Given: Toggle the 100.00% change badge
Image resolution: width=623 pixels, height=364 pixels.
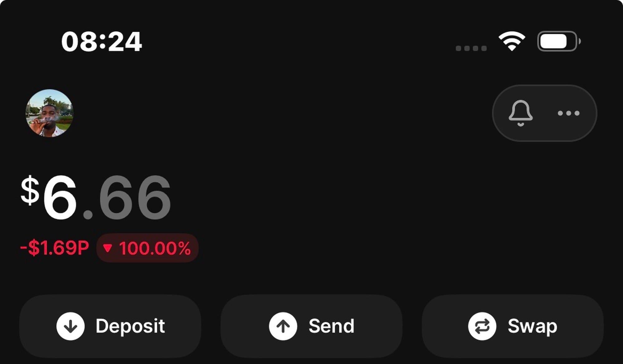Looking at the screenshot, I should (148, 248).
